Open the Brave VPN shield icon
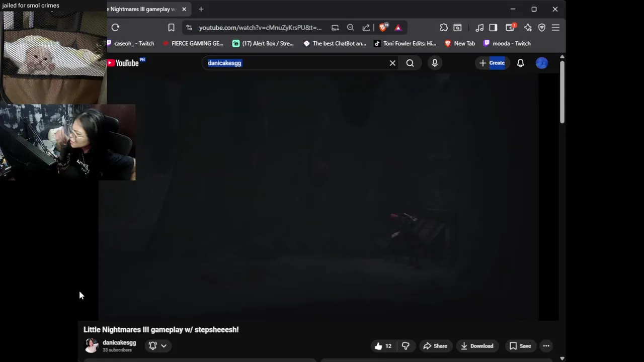This screenshot has height=362, width=644. pos(542,28)
